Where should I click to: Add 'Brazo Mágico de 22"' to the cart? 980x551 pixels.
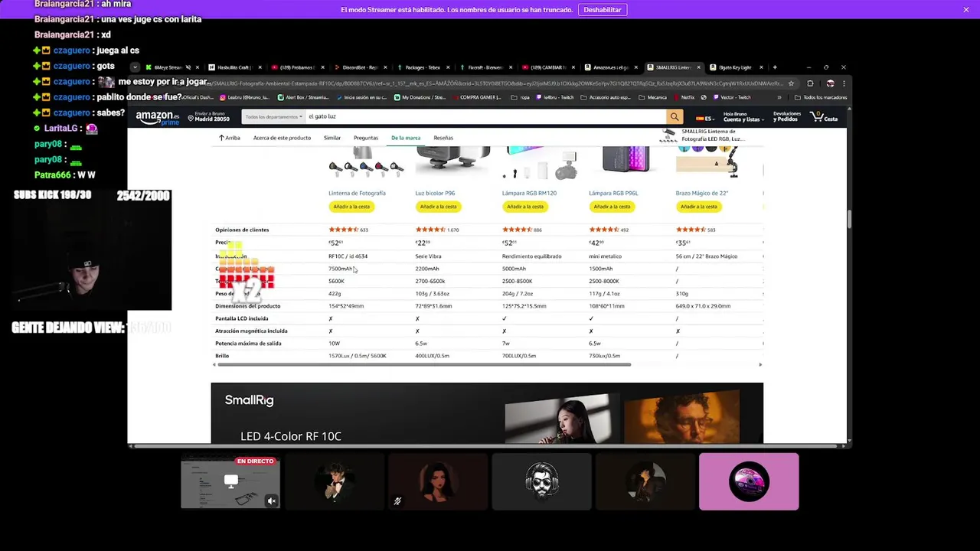click(x=699, y=207)
